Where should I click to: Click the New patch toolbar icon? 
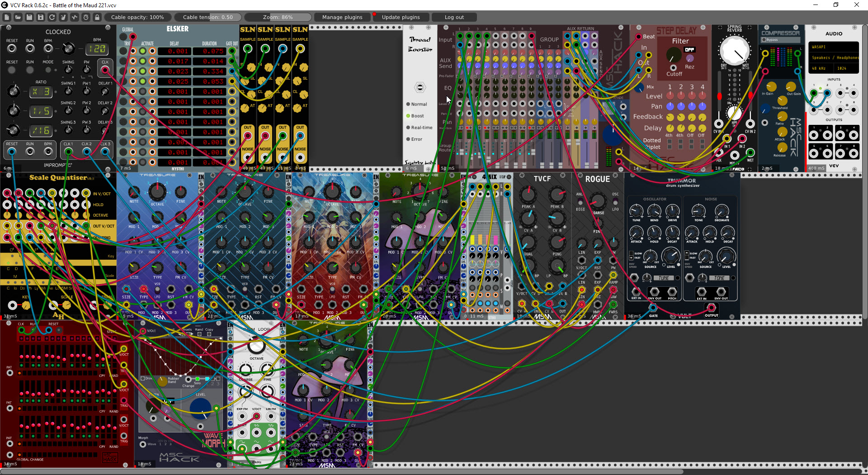(x=7, y=17)
